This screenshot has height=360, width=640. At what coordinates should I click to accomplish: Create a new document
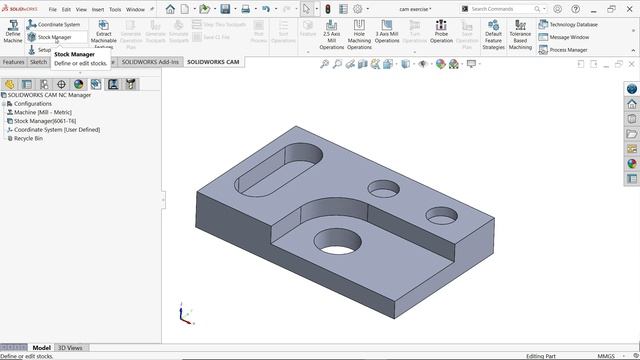pos(185,9)
